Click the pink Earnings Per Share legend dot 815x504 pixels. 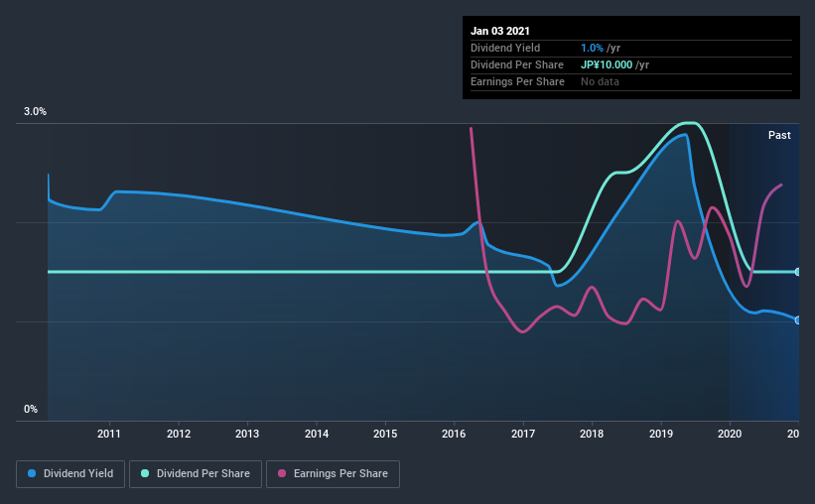282,473
